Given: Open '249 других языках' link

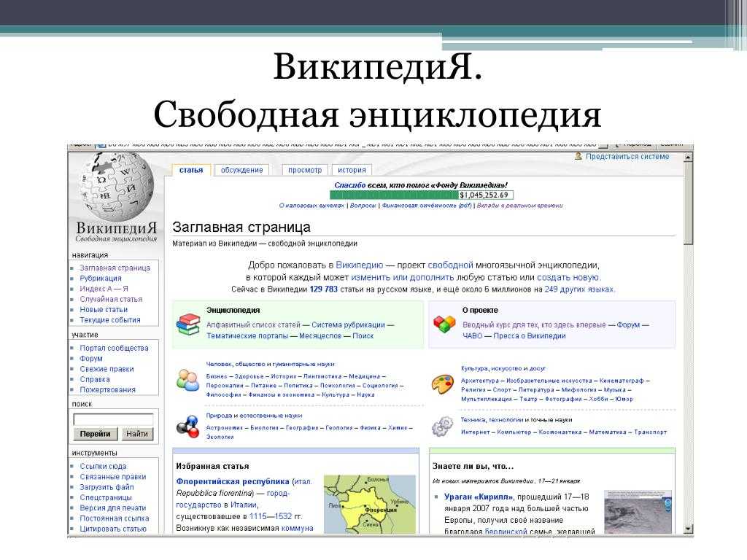Looking at the screenshot, I should (x=579, y=289).
